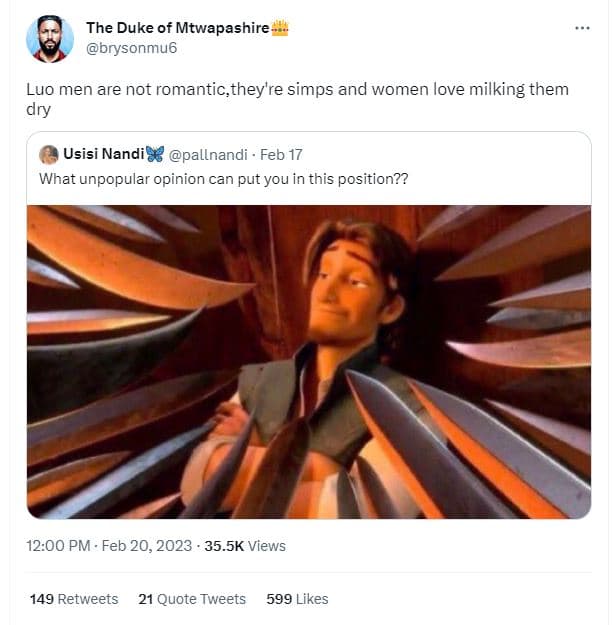Click Usisi Nandi's small profile avatar
The width and height of the screenshot is (613, 625).
(x=48, y=154)
